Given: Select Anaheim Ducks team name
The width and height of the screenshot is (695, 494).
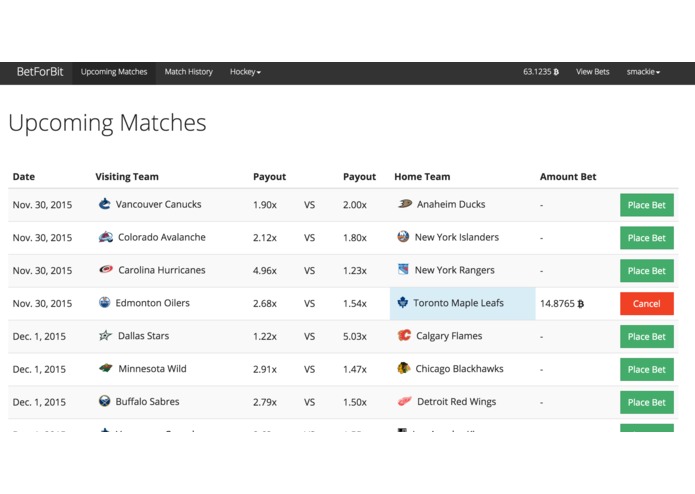Looking at the screenshot, I should (x=451, y=204).
